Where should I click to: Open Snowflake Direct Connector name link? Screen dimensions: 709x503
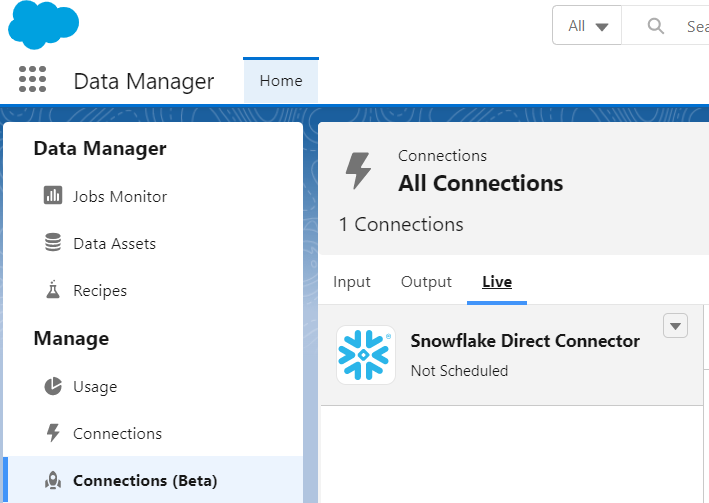[525, 341]
